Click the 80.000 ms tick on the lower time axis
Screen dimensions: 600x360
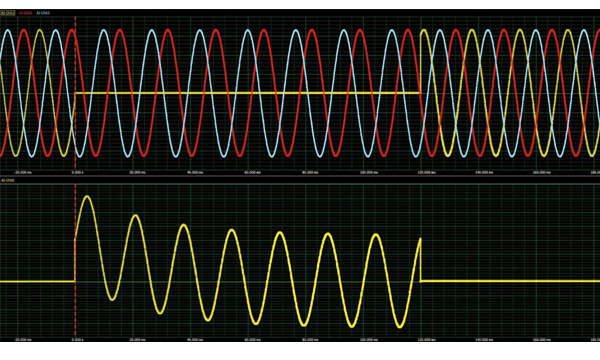tap(310, 339)
